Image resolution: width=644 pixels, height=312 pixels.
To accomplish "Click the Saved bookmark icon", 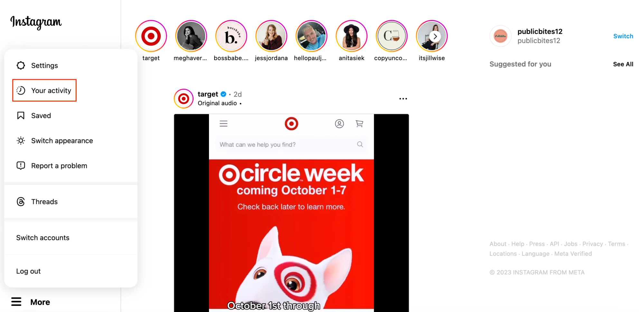I will pos(21,115).
